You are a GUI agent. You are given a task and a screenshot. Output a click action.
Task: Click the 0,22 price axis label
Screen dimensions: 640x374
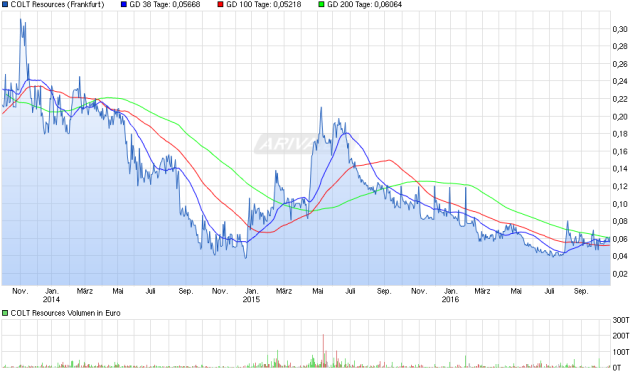pos(620,99)
